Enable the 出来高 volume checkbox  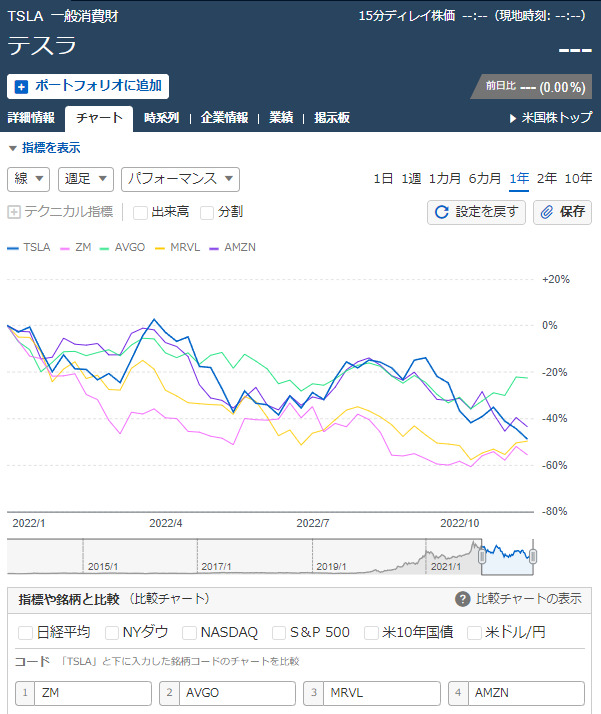(140, 212)
